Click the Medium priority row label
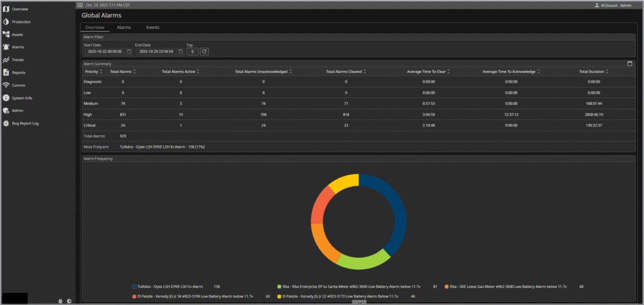 91,103
